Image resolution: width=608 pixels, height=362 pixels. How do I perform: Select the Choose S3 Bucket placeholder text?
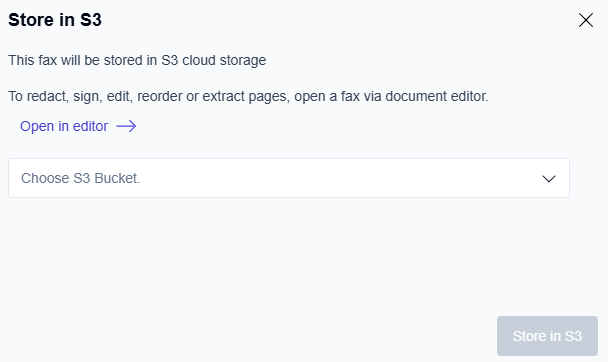[81, 178]
